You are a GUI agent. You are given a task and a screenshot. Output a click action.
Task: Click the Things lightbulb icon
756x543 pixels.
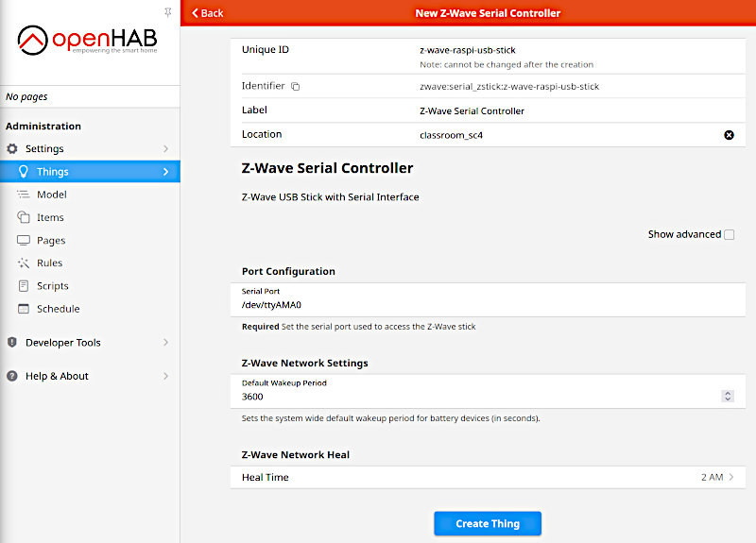(x=23, y=172)
